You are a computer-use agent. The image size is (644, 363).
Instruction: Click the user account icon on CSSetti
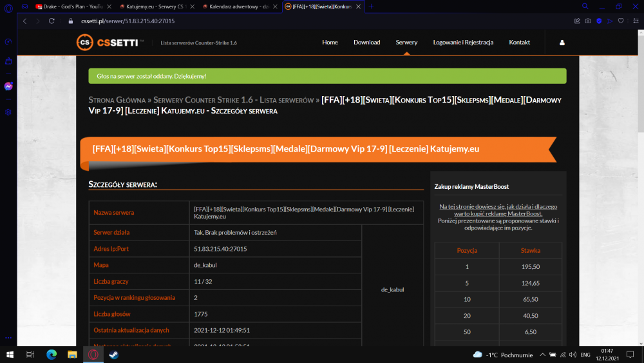(562, 43)
